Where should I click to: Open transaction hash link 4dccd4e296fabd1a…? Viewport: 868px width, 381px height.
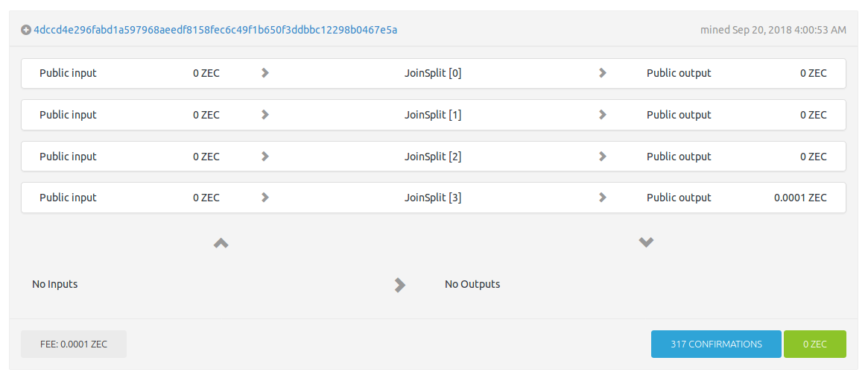click(215, 30)
